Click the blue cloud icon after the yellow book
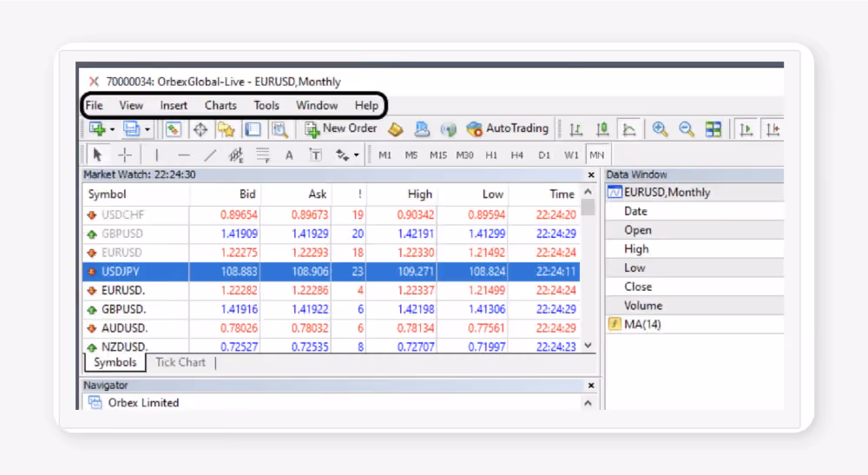Screen dimensions: 868x475 click(422, 129)
